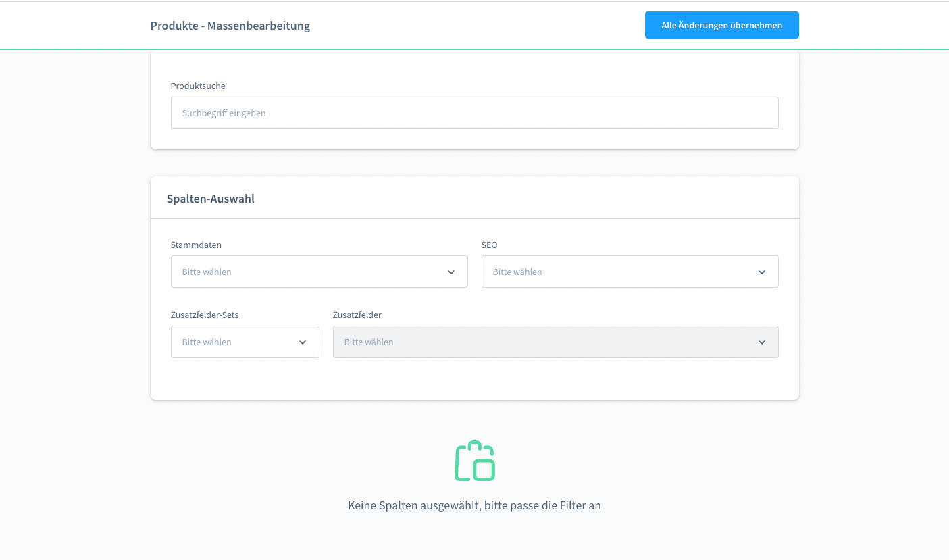This screenshot has height=560, width=949.
Task: Open the Stammdaten select field
Action: [x=311, y=272]
